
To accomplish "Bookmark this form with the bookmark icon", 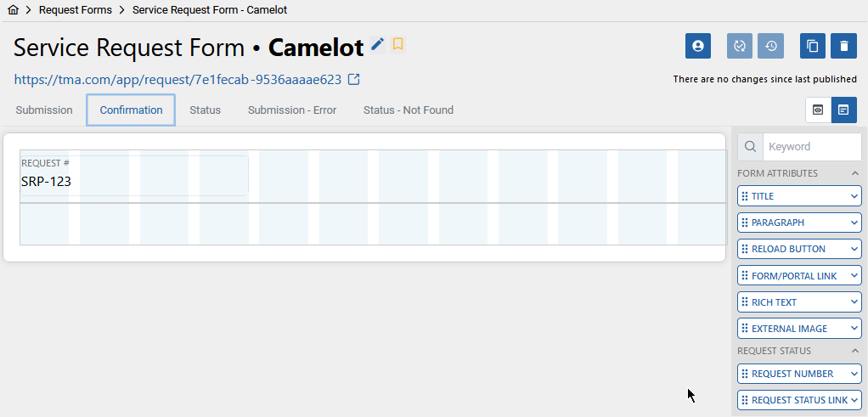I will click(397, 45).
